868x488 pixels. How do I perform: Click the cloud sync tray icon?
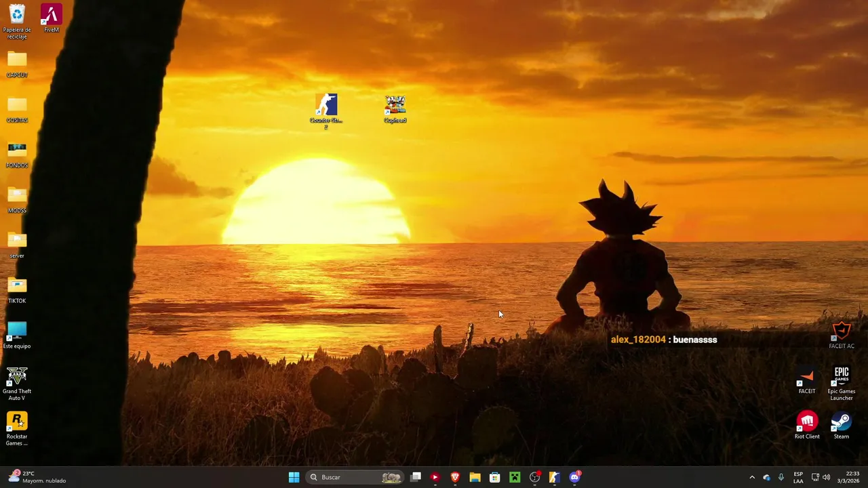pyautogui.click(x=767, y=477)
